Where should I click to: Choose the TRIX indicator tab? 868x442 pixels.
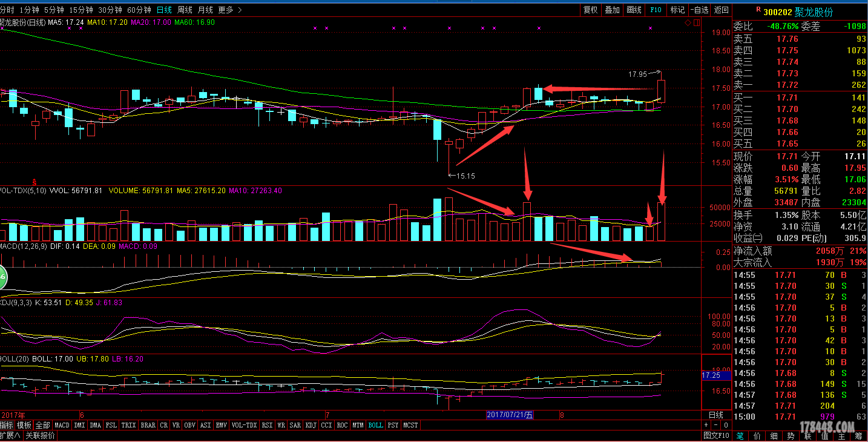(x=128, y=425)
